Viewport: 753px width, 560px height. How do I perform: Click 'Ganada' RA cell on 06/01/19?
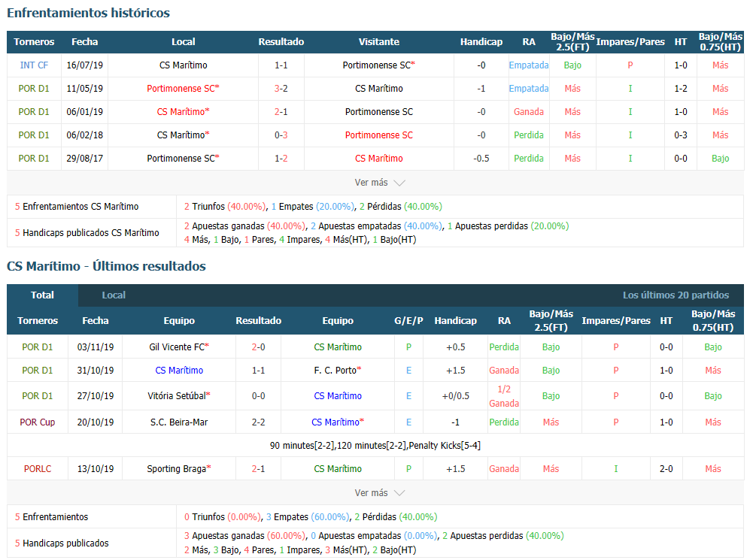click(529, 112)
